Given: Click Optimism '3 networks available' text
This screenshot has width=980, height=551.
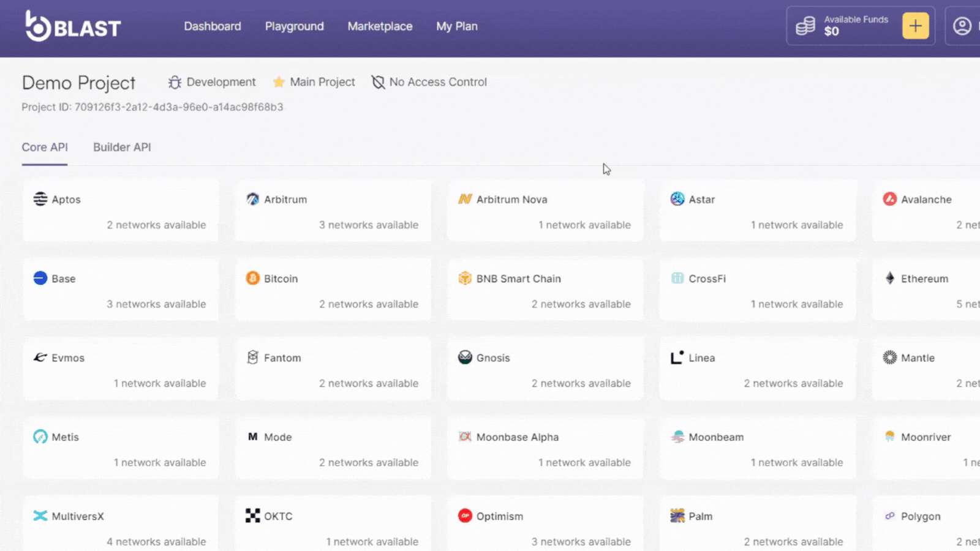Looking at the screenshot, I should pyautogui.click(x=581, y=541).
